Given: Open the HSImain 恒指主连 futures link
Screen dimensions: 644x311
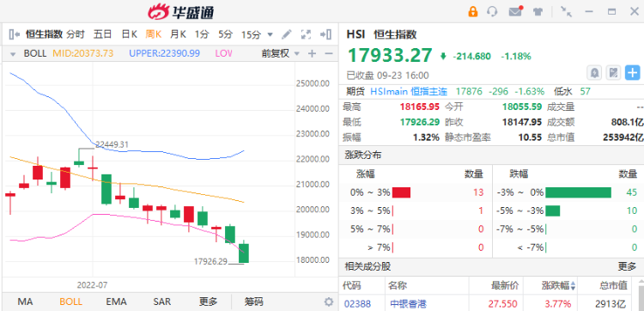Looking at the screenshot, I should [x=409, y=91].
